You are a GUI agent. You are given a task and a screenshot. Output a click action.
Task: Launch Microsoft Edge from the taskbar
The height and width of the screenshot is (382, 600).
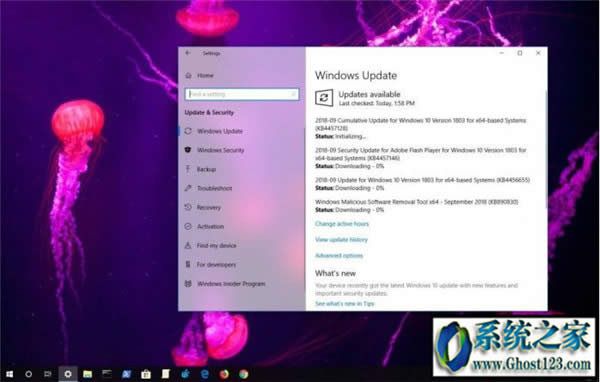click(205, 374)
